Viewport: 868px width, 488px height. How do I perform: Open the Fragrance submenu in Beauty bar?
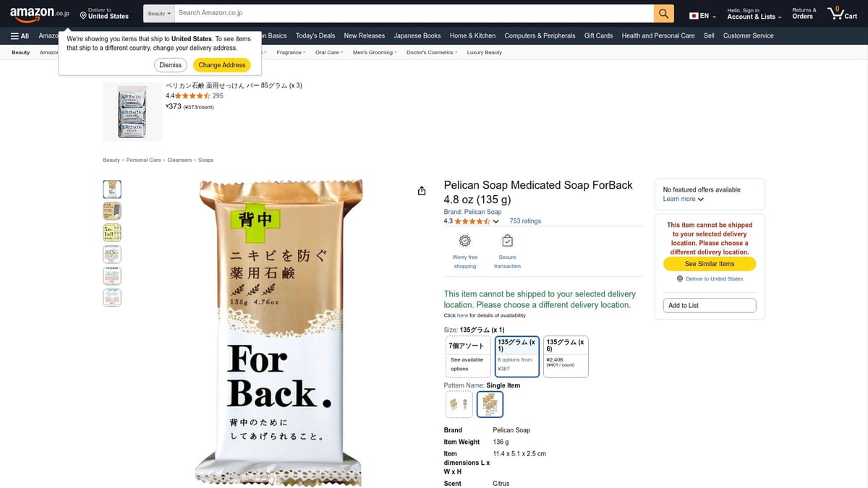click(x=291, y=52)
